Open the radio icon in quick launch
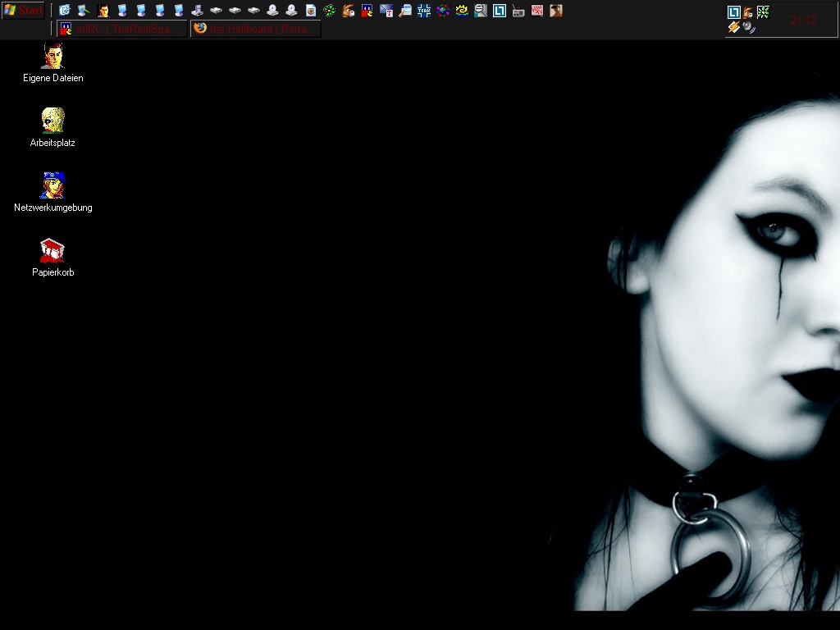Viewport: 840px width, 630px height. pos(518,11)
